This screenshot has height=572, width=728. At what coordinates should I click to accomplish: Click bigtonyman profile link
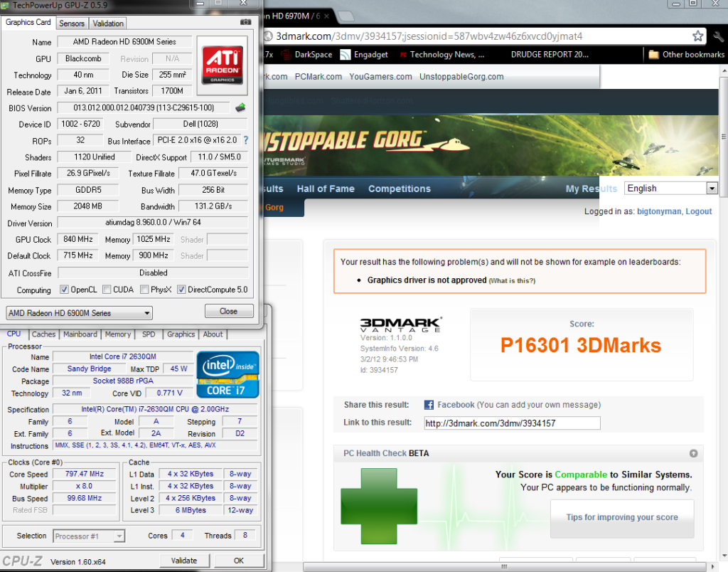click(x=659, y=211)
